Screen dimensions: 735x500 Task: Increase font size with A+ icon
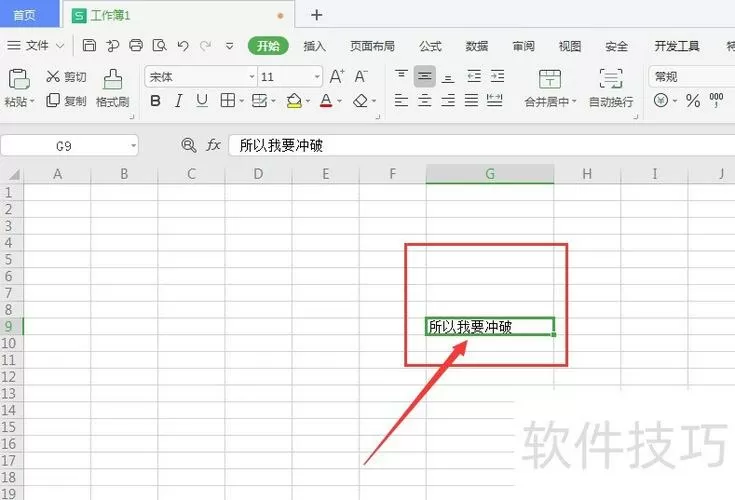point(337,76)
